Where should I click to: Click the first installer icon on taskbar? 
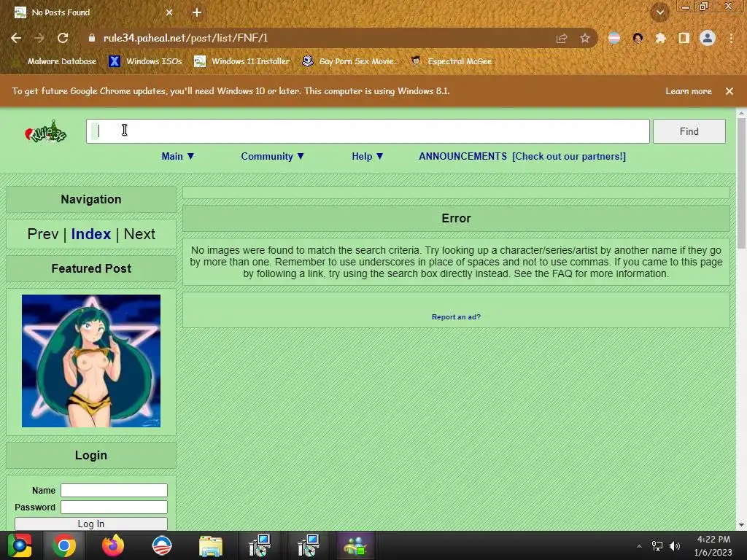260,545
